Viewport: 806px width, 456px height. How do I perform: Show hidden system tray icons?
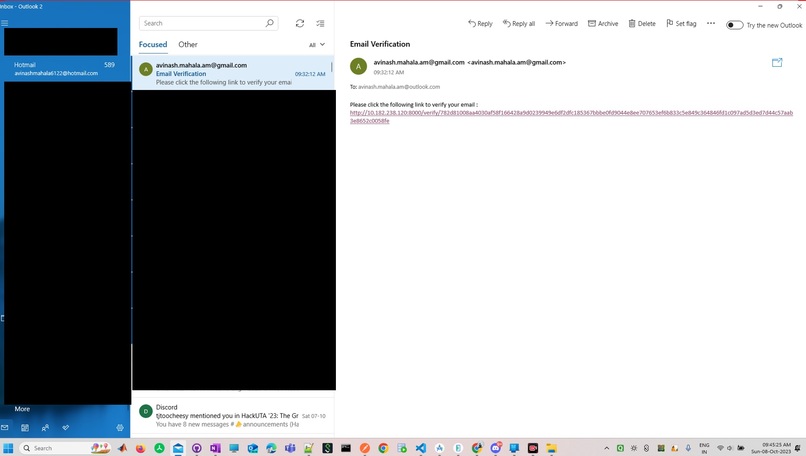tap(607, 448)
